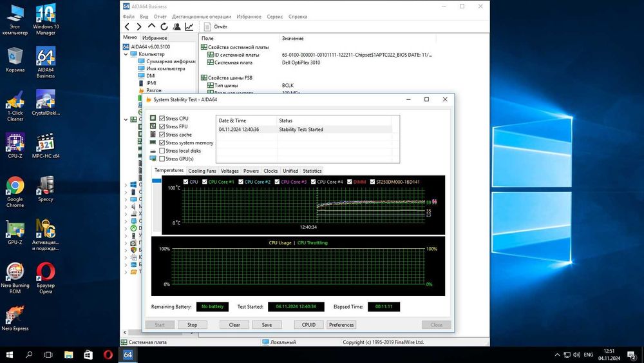Switch to the Clocks tab
This screenshot has height=363, width=644.
click(270, 171)
